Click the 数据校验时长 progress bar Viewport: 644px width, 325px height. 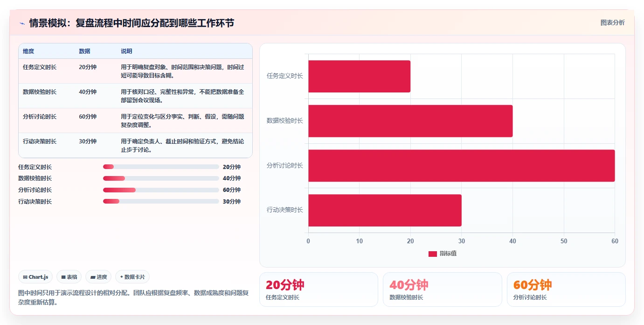click(161, 178)
